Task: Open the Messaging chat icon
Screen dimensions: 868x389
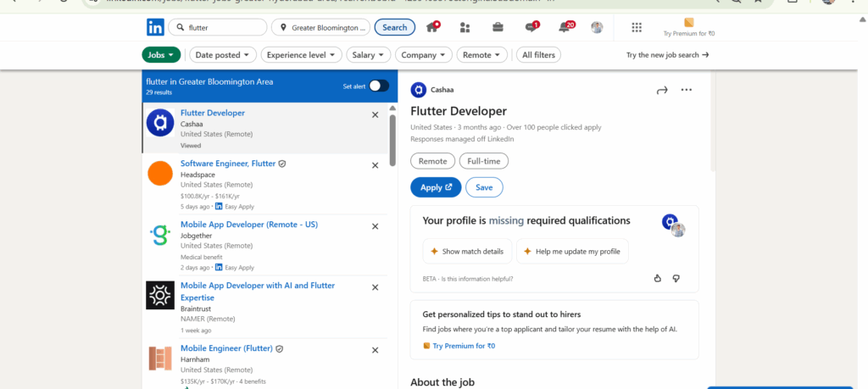Action: pos(531,27)
